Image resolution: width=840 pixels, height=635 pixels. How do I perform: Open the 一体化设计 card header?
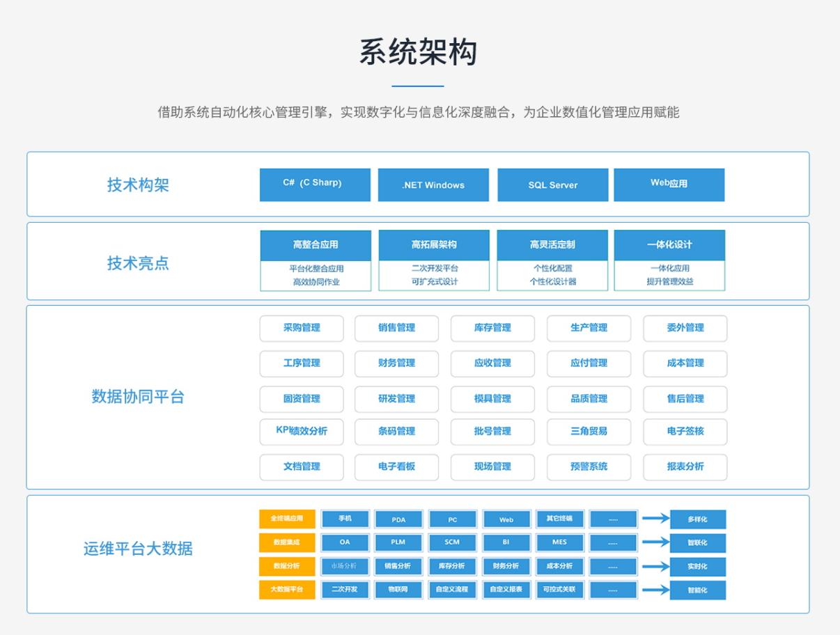click(x=669, y=245)
